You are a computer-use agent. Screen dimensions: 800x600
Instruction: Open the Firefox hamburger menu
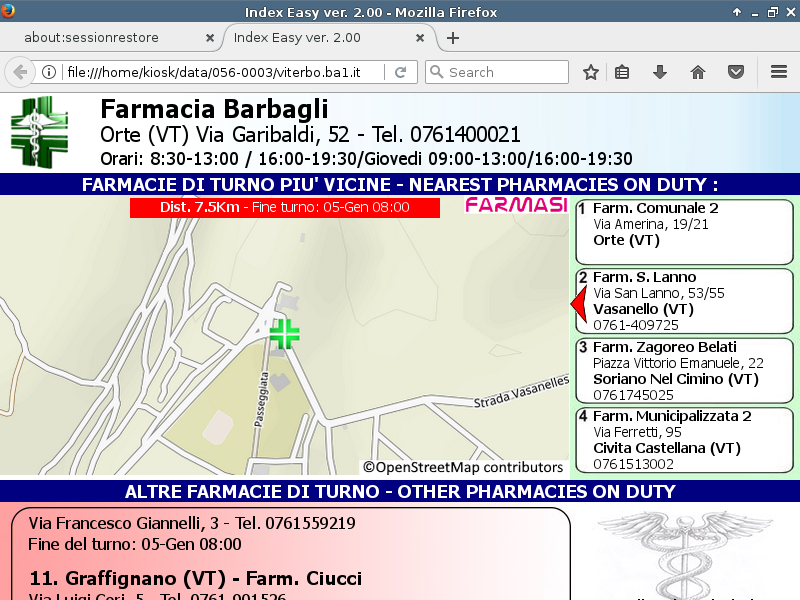(779, 72)
